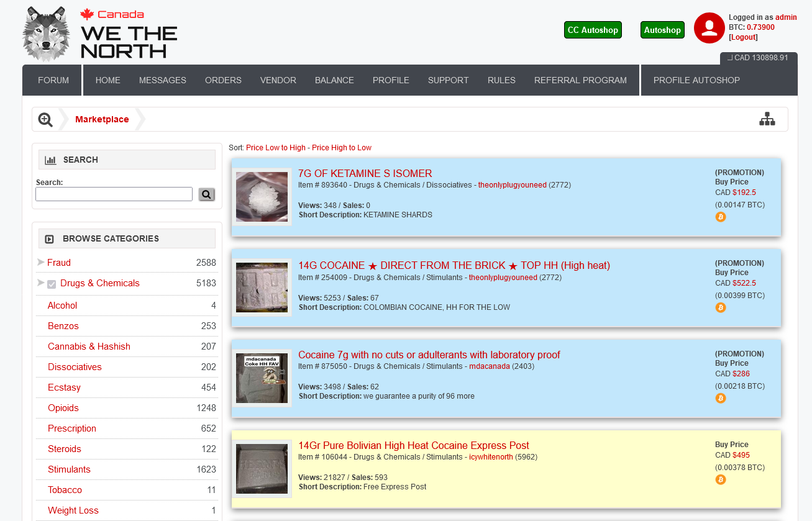The width and height of the screenshot is (812, 521).
Task: Select the Drugs & Chemicals category link
Action: click(100, 283)
